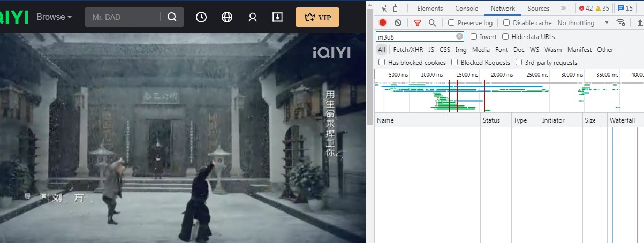The width and height of the screenshot is (644, 243).
Task: Open watch history clock icon
Action: pos(201,17)
